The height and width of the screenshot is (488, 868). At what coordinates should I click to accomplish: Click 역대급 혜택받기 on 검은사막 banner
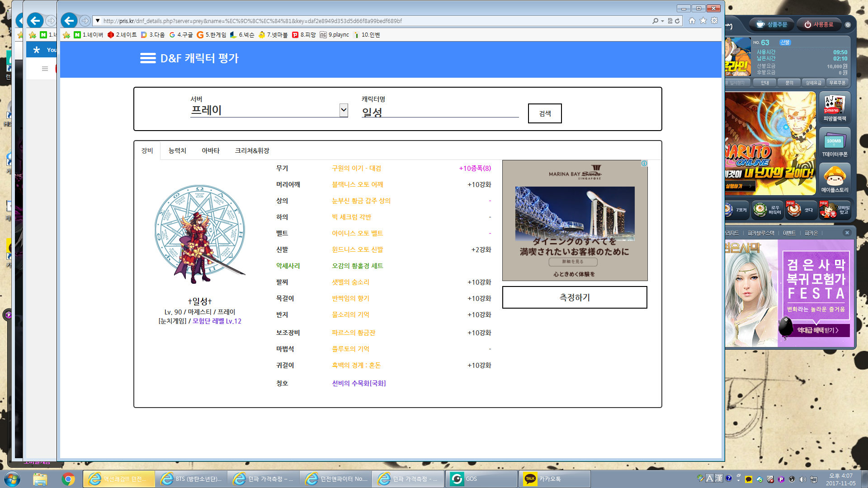817,330
